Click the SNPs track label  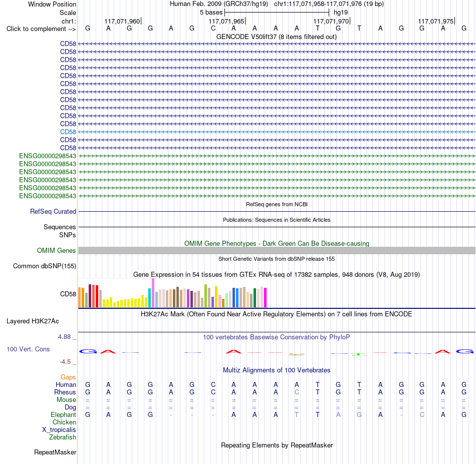tap(68, 235)
